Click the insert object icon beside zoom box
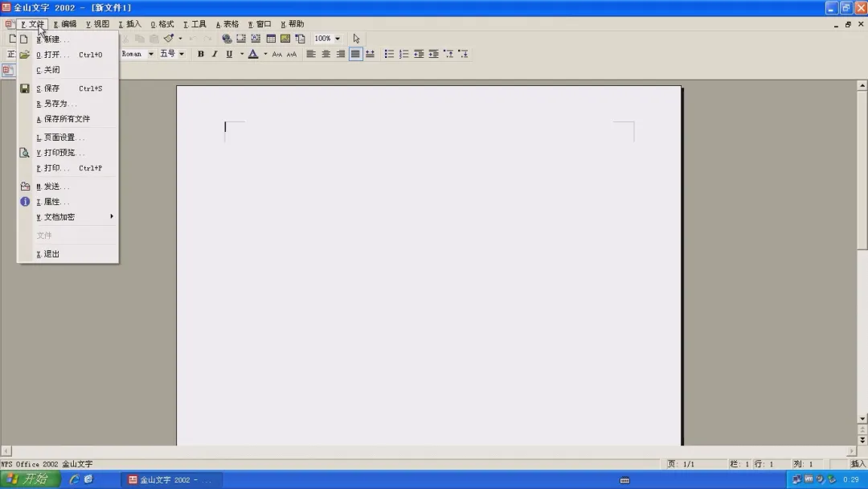This screenshot has width=868, height=489. click(x=300, y=39)
